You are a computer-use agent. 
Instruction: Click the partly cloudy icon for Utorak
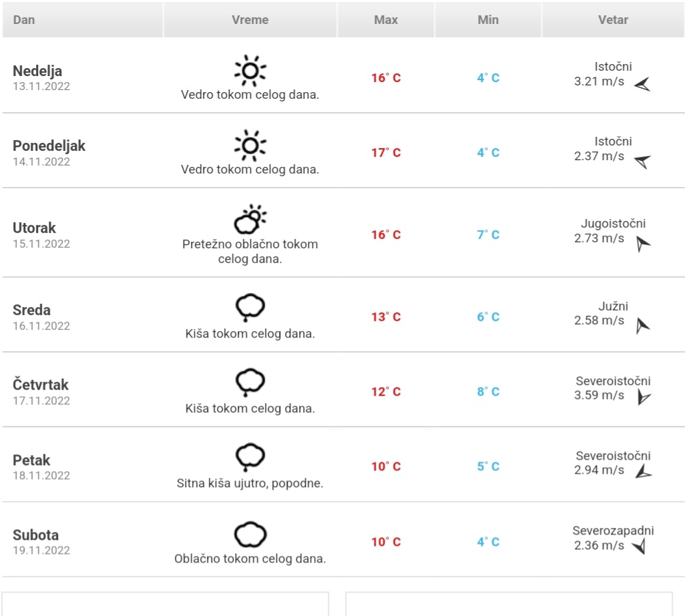250,220
